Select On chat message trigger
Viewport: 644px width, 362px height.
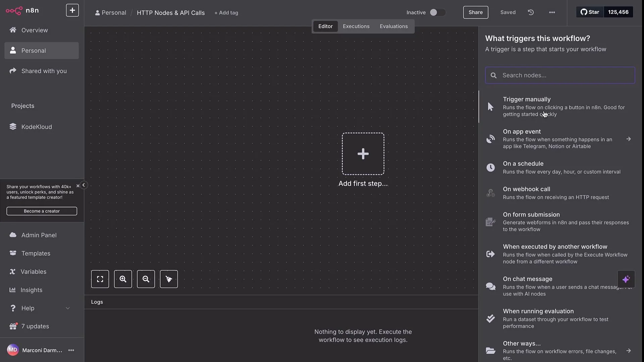[560, 286]
